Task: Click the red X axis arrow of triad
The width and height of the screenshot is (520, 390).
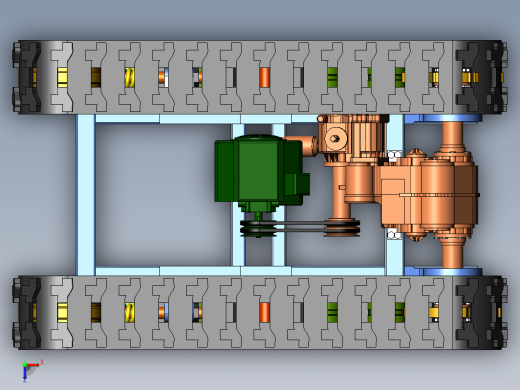Action: point(34,365)
